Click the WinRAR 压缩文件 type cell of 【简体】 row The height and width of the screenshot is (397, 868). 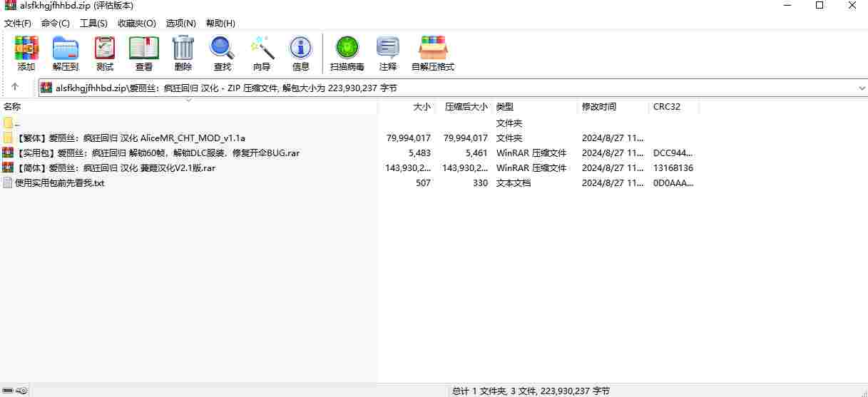(531, 167)
